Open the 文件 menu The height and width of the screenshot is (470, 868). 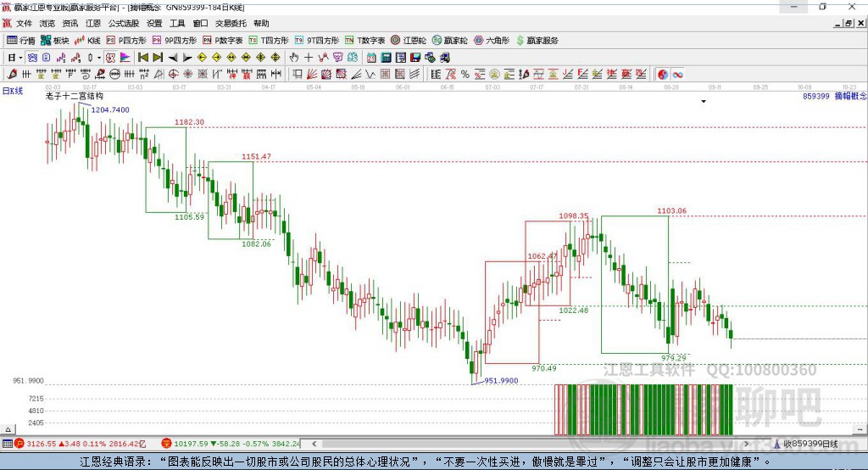pyautogui.click(x=25, y=23)
